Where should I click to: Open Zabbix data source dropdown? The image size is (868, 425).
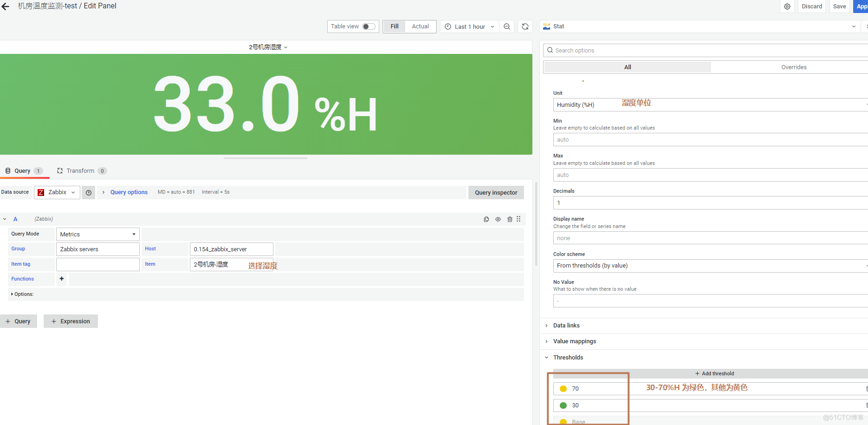tap(57, 192)
